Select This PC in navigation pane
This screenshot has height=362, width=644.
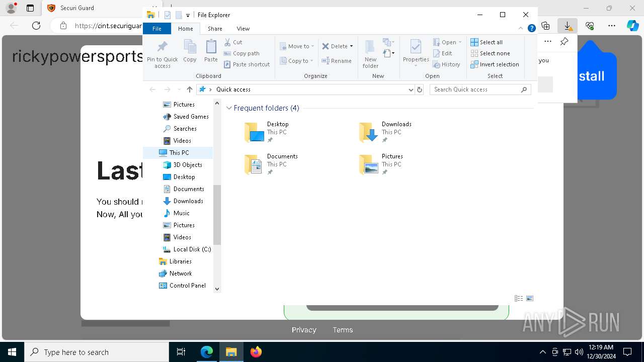(x=179, y=153)
